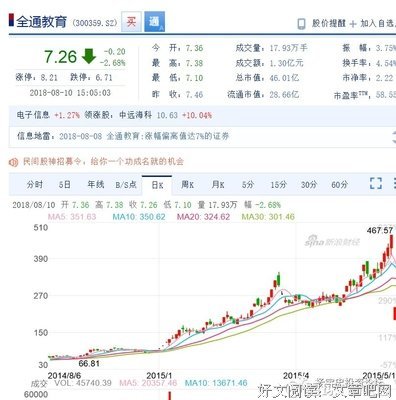
Task: Click the speaker announcement icon
Action: tap(13, 162)
